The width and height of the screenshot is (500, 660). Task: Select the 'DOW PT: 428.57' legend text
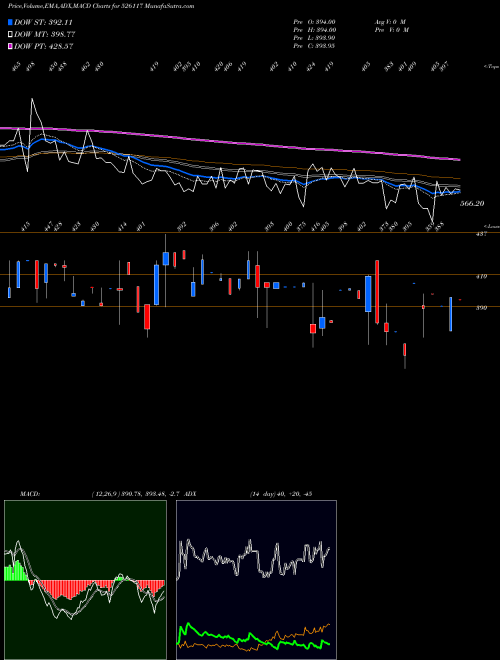point(43,46)
